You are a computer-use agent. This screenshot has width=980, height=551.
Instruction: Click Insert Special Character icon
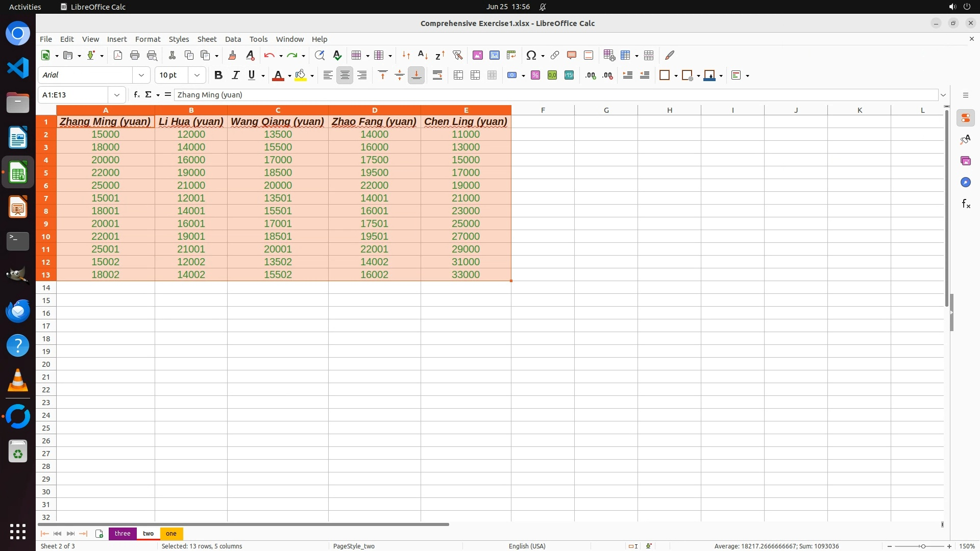point(531,55)
